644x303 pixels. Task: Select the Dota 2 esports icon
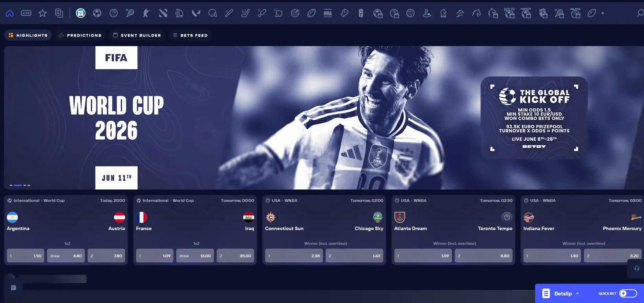(x=163, y=13)
